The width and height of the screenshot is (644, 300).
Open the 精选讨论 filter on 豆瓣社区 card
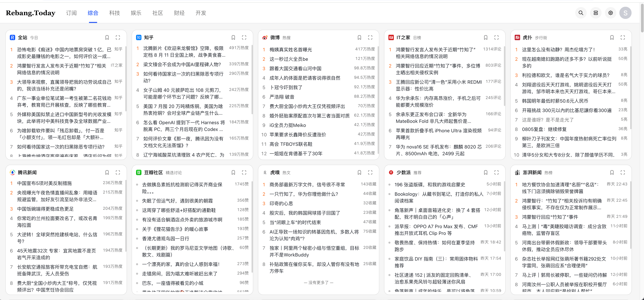(174, 173)
